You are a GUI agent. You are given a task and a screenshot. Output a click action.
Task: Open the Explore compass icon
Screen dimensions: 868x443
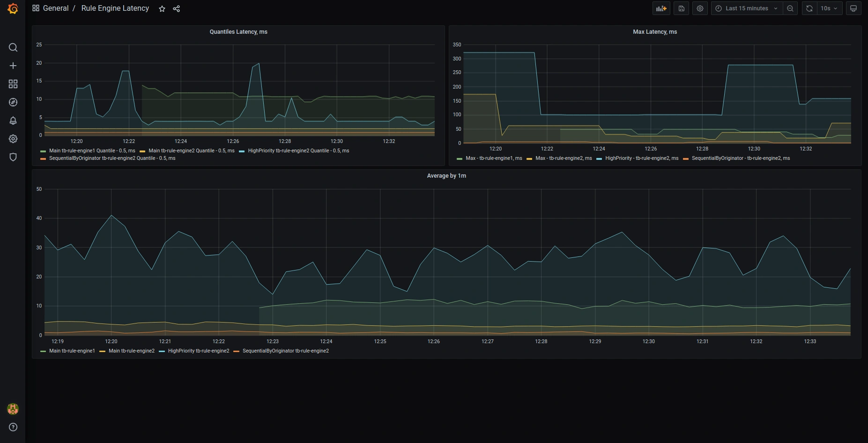[13, 102]
